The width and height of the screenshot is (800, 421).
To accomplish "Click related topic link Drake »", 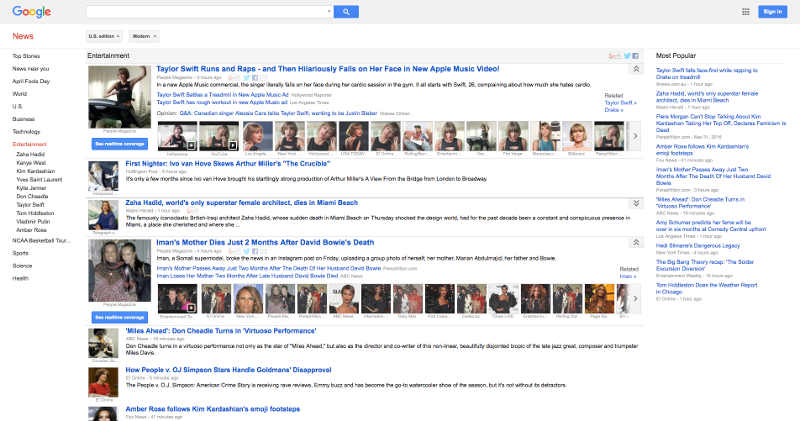I will (x=613, y=110).
